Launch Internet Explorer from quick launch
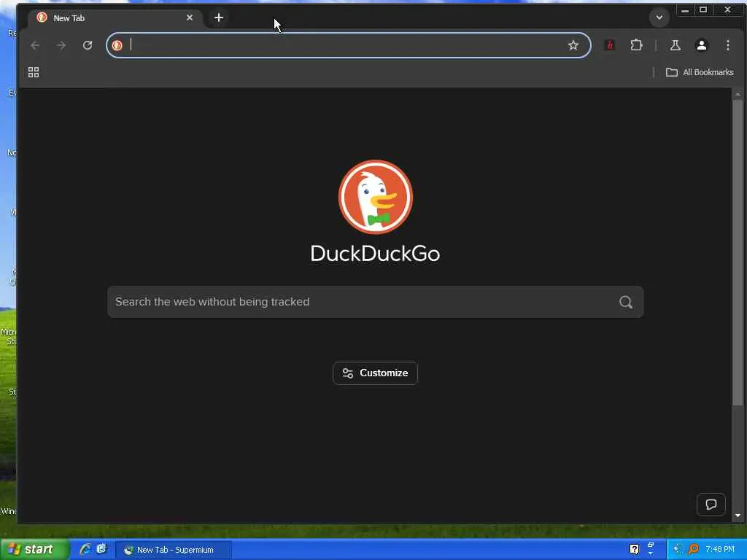Screen dimensions: 747x560 click(x=85, y=549)
